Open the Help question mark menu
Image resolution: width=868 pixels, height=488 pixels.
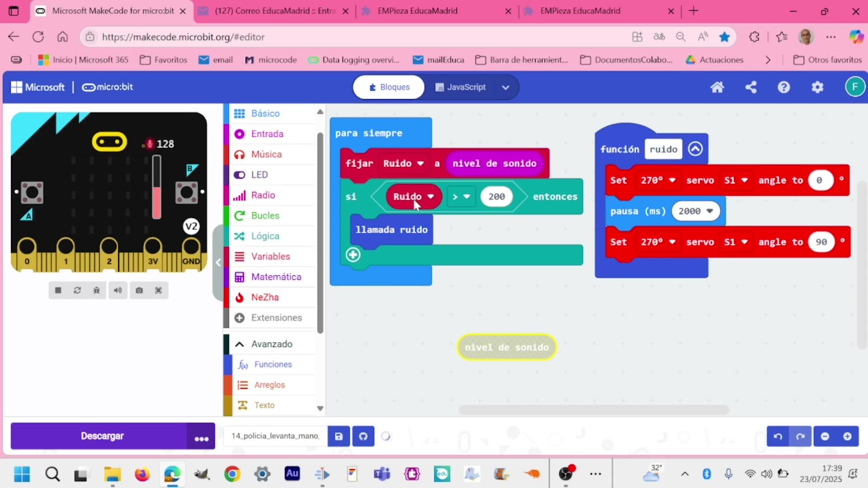(x=784, y=87)
